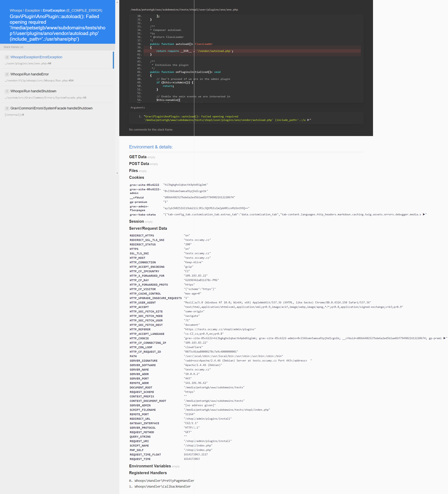The image size is (448, 494).
Task: Expand truncated grav-tabs-state cookie value arrow
Action: 424,214
